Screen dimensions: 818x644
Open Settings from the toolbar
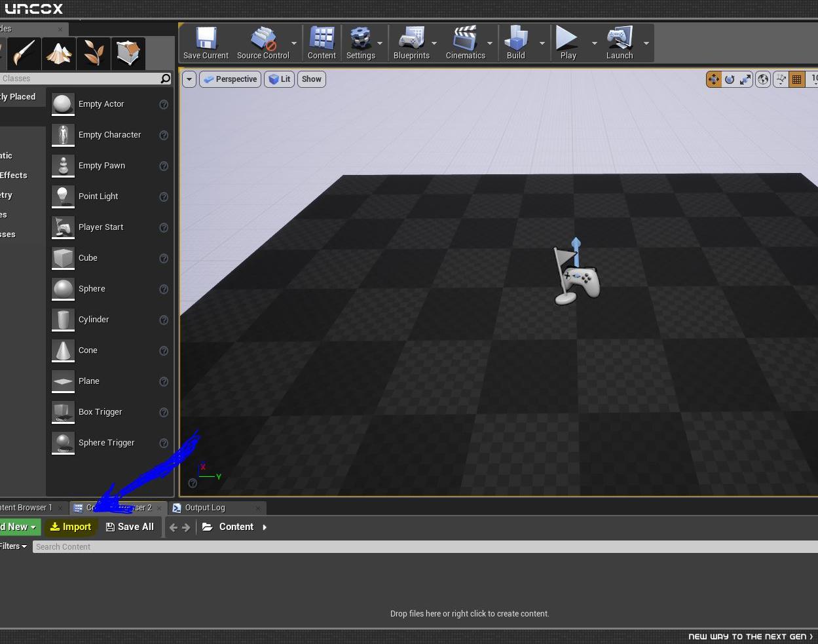[x=360, y=43]
